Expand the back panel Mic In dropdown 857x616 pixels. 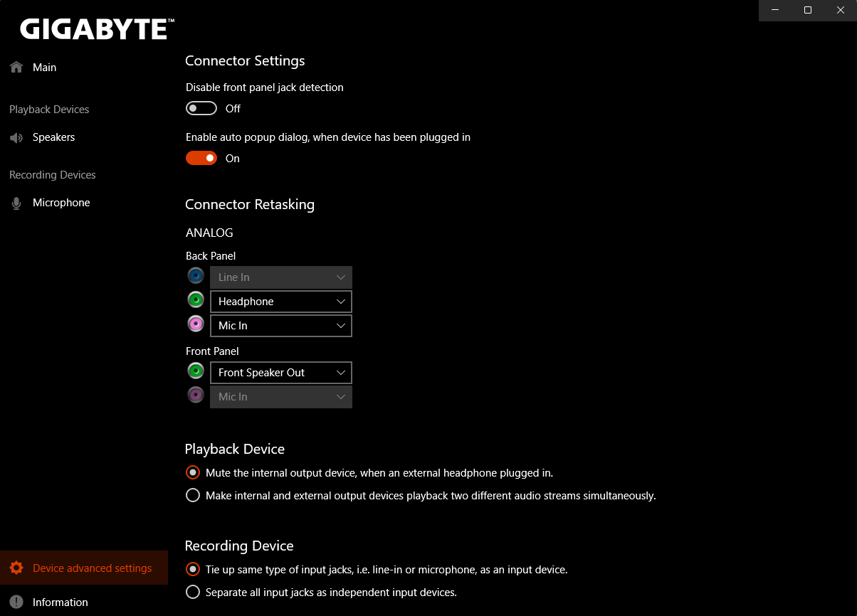(x=281, y=326)
